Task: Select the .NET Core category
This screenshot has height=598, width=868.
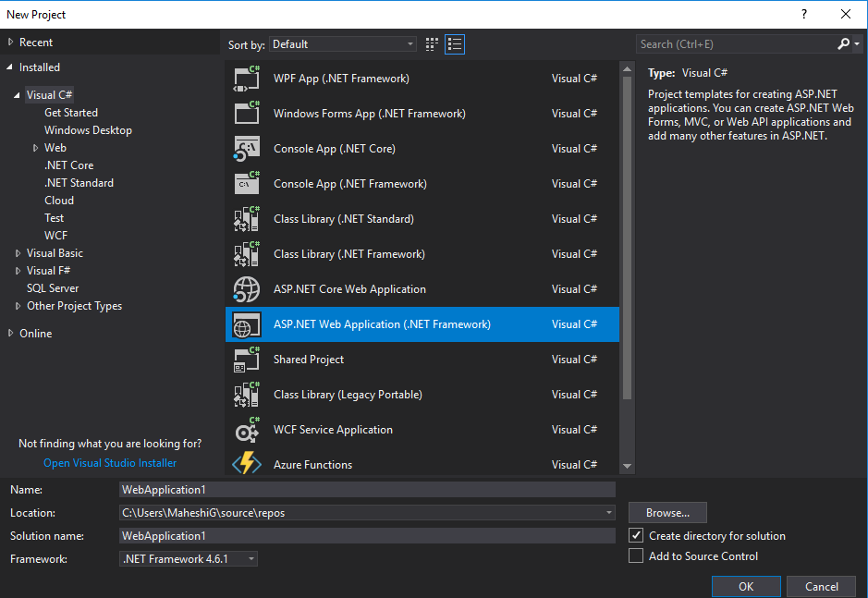Action: 67,165
